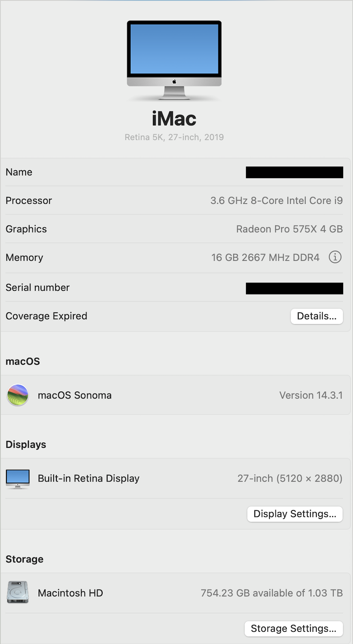Click the Radeon Pro 575X graphics text
353x644 pixels.
[x=289, y=229]
